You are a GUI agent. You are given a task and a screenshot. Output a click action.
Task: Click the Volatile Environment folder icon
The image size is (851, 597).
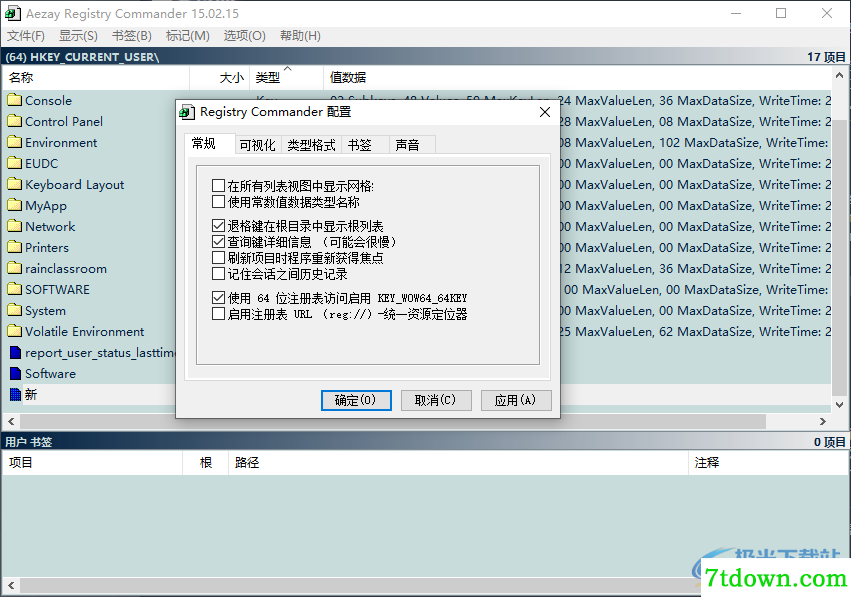[15, 332]
